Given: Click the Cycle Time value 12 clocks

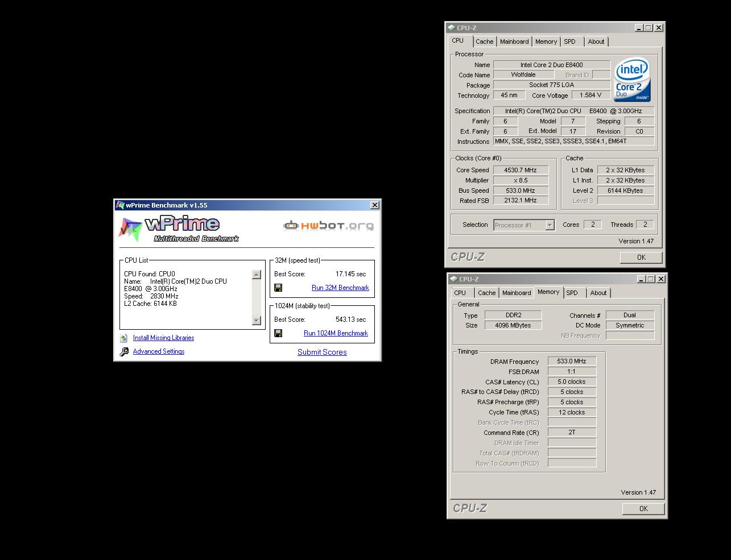Looking at the screenshot, I should click(x=572, y=412).
